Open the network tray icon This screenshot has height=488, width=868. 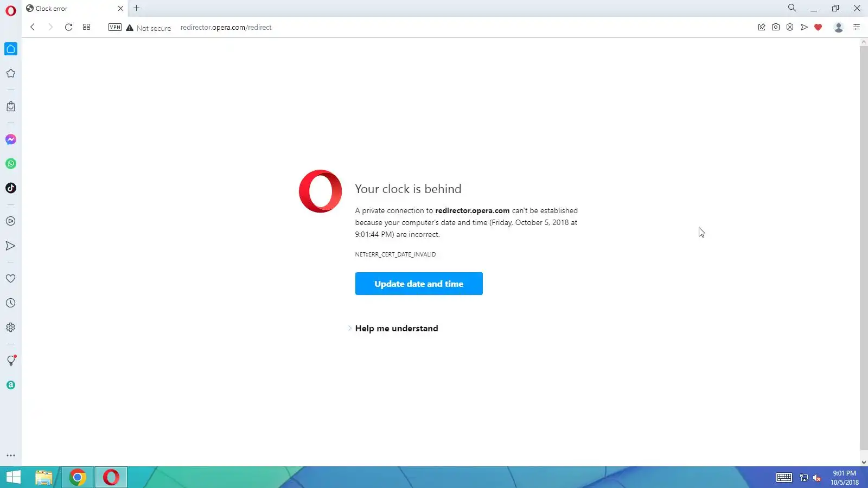(804, 478)
